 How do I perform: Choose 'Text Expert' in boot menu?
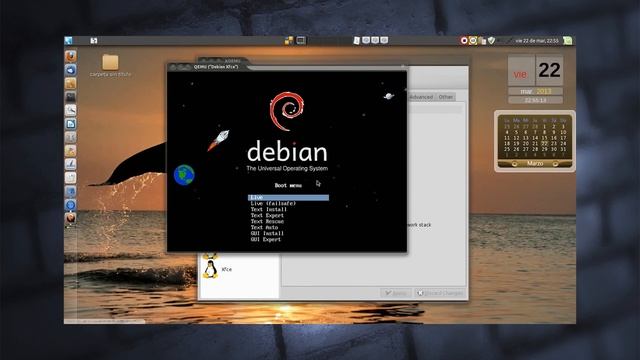click(x=267, y=216)
